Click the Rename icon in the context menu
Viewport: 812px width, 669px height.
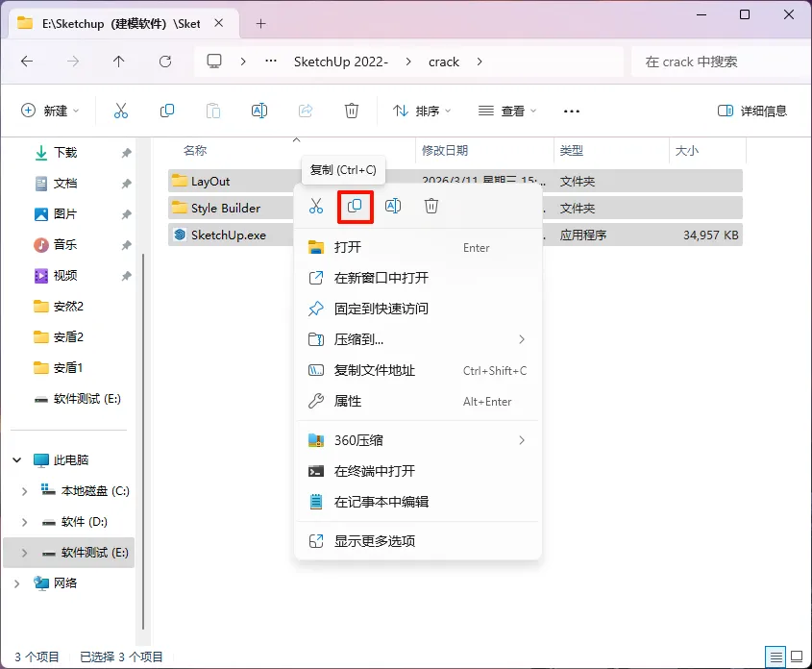(x=393, y=206)
